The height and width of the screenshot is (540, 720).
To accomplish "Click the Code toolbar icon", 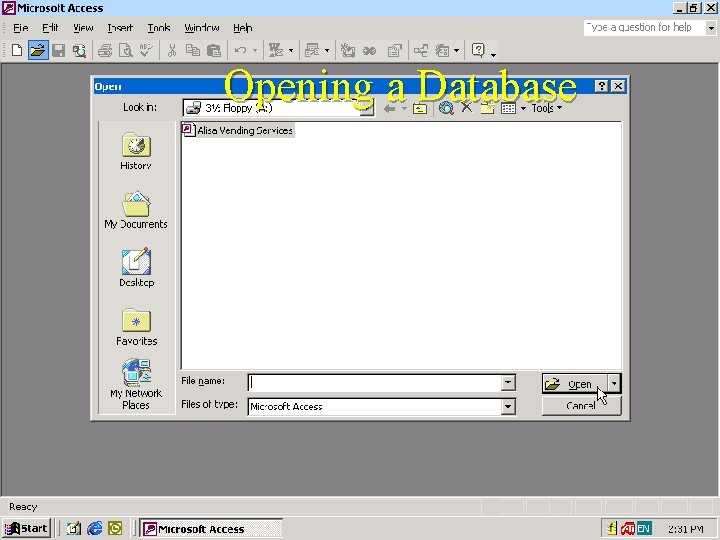I will 348,50.
